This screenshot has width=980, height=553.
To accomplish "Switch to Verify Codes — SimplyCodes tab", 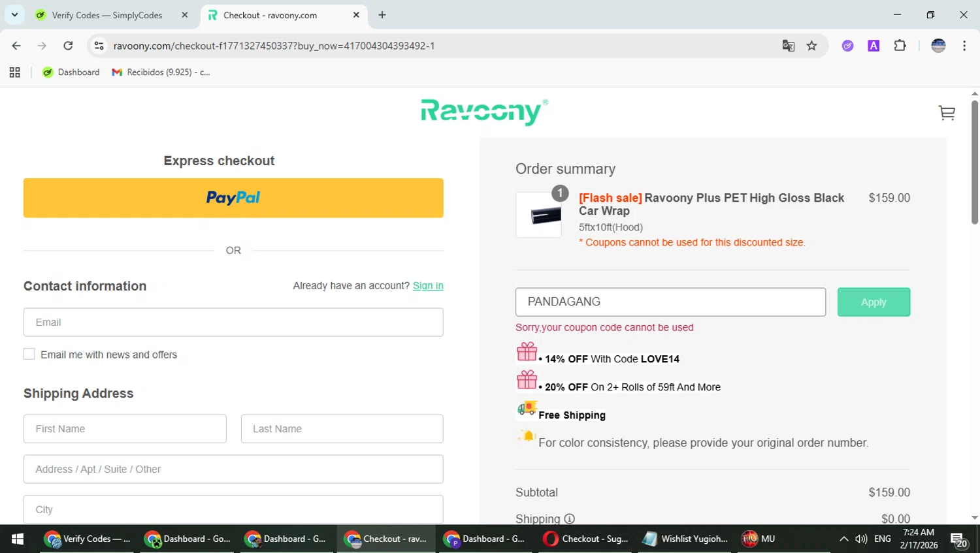I will click(x=107, y=15).
